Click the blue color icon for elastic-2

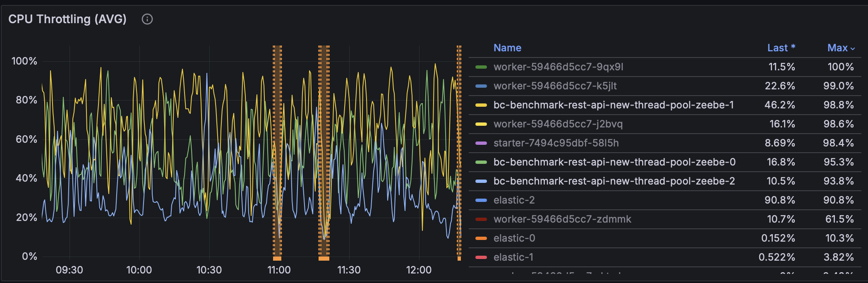coord(481,200)
